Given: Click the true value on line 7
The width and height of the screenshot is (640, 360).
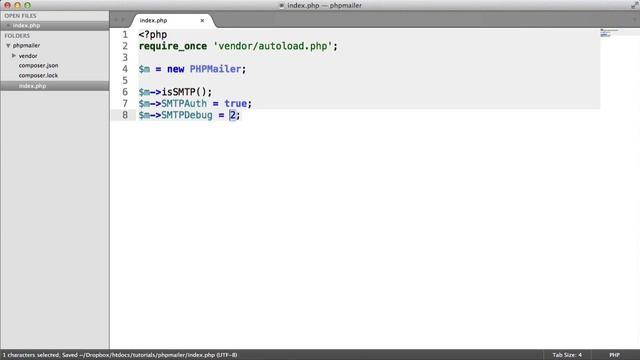Looking at the screenshot, I should point(235,104).
